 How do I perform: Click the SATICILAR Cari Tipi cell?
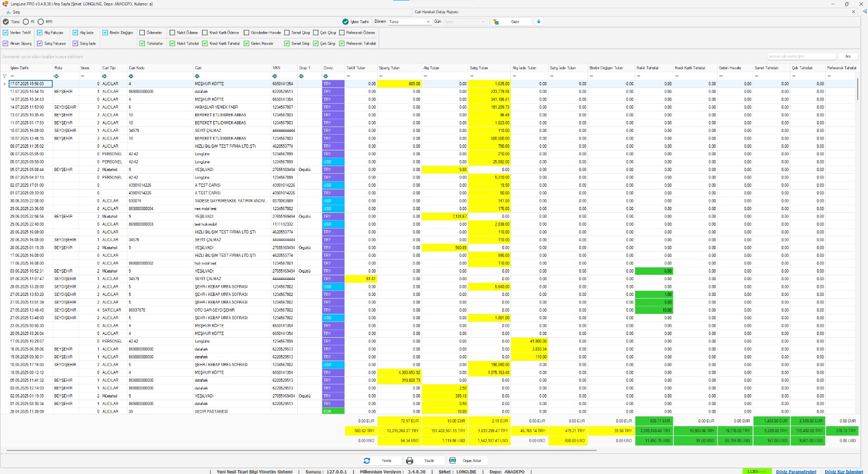tap(114, 310)
